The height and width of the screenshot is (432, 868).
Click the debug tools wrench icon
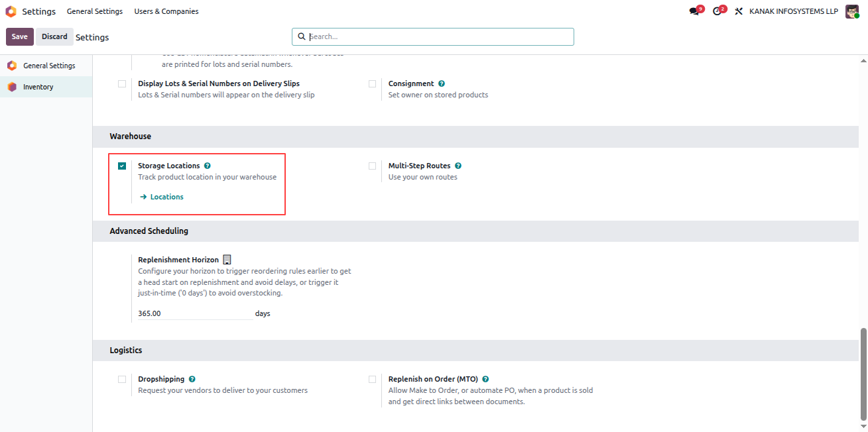click(738, 11)
